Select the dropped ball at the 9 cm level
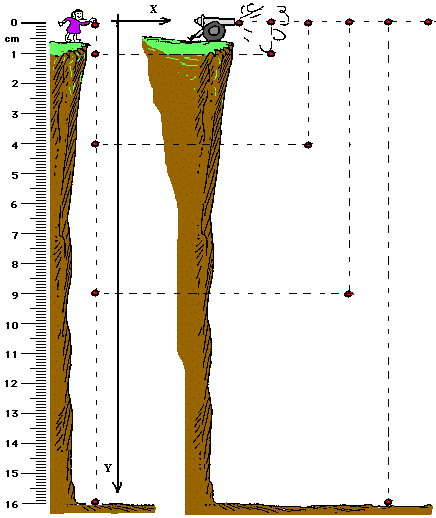The image size is (436, 518). [x=95, y=293]
